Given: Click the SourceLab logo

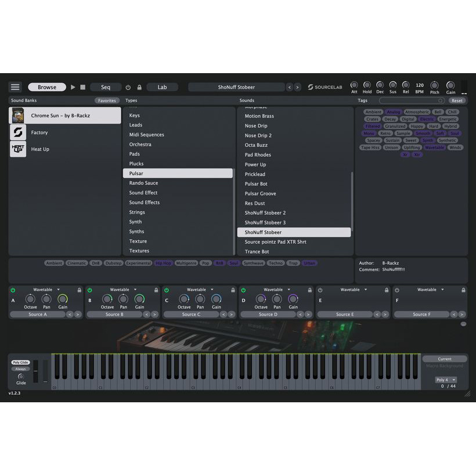Looking at the screenshot, I should 325,87.
